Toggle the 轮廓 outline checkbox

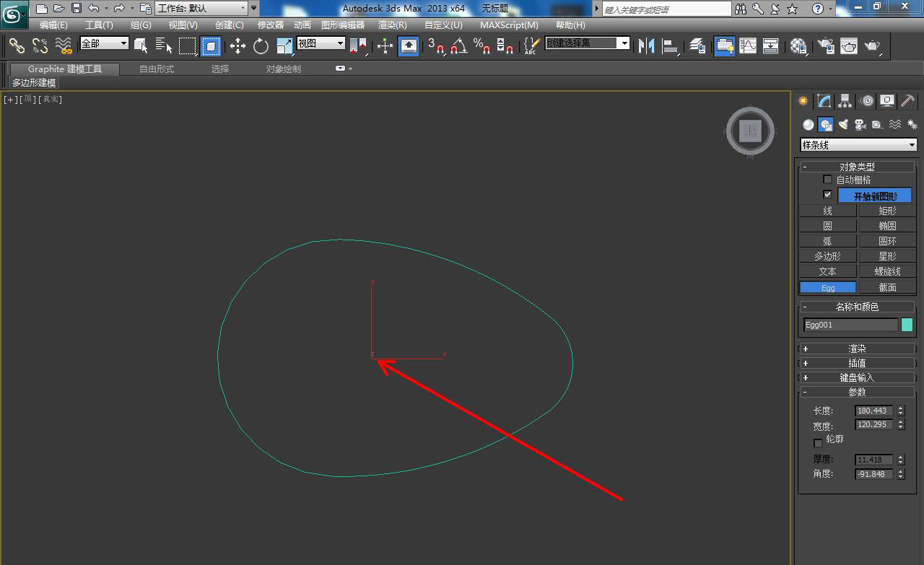pyautogui.click(x=818, y=442)
